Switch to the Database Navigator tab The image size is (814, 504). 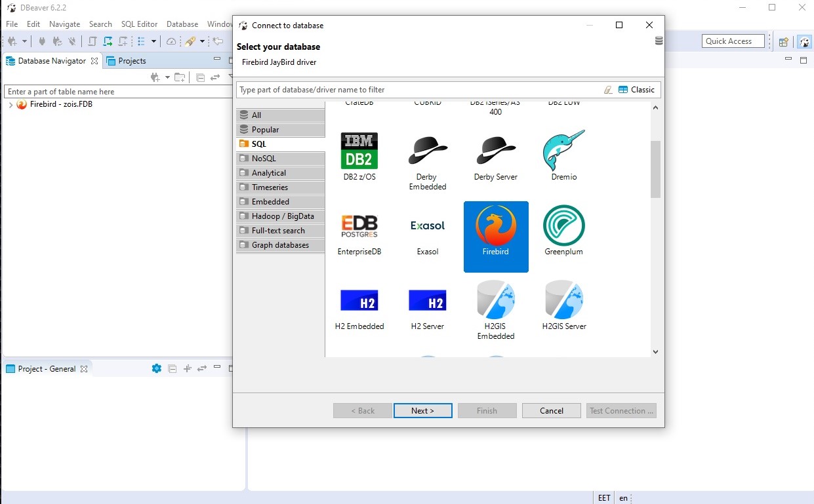pyautogui.click(x=52, y=61)
